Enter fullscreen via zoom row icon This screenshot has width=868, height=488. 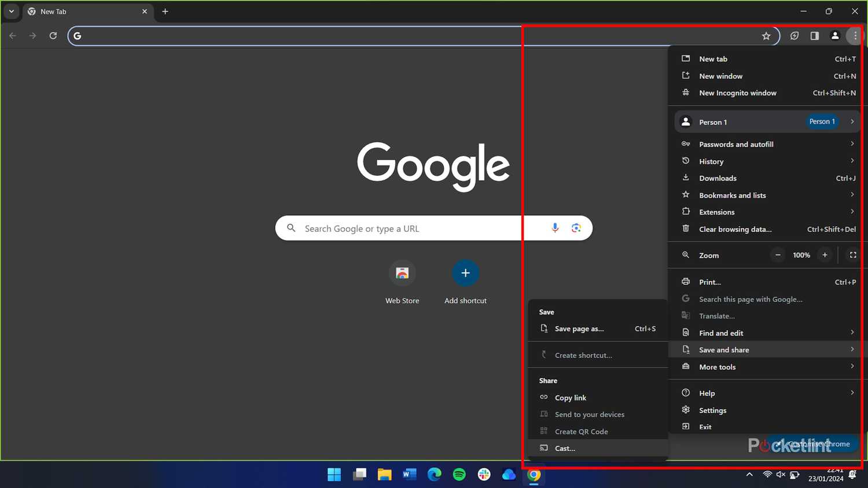pyautogui.click(x=853, y=255)
